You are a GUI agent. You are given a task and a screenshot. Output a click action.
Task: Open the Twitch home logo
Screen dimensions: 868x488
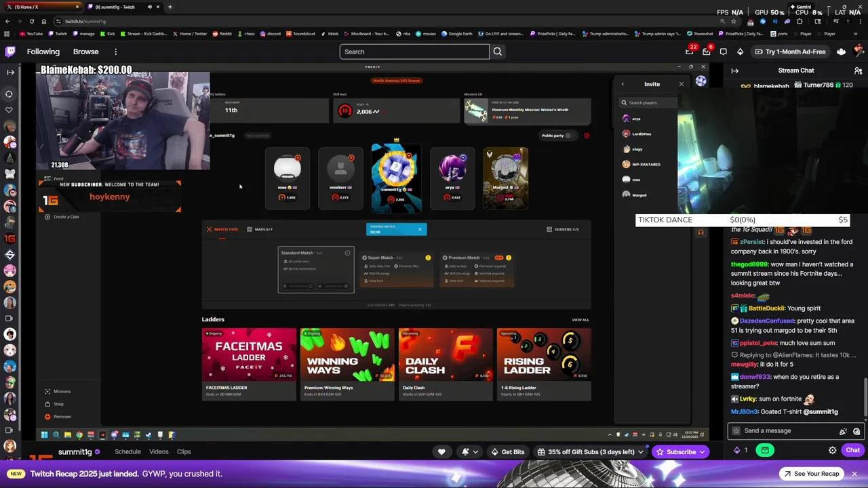click(x=10, y=52)
